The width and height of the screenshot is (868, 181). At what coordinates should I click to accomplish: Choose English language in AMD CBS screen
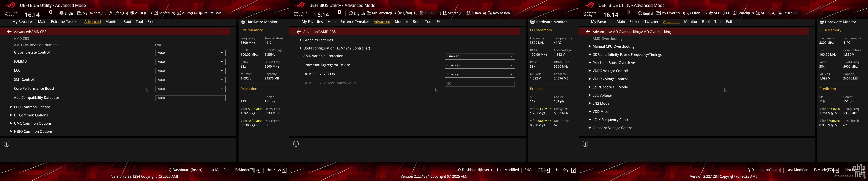(x=67, y=13)
